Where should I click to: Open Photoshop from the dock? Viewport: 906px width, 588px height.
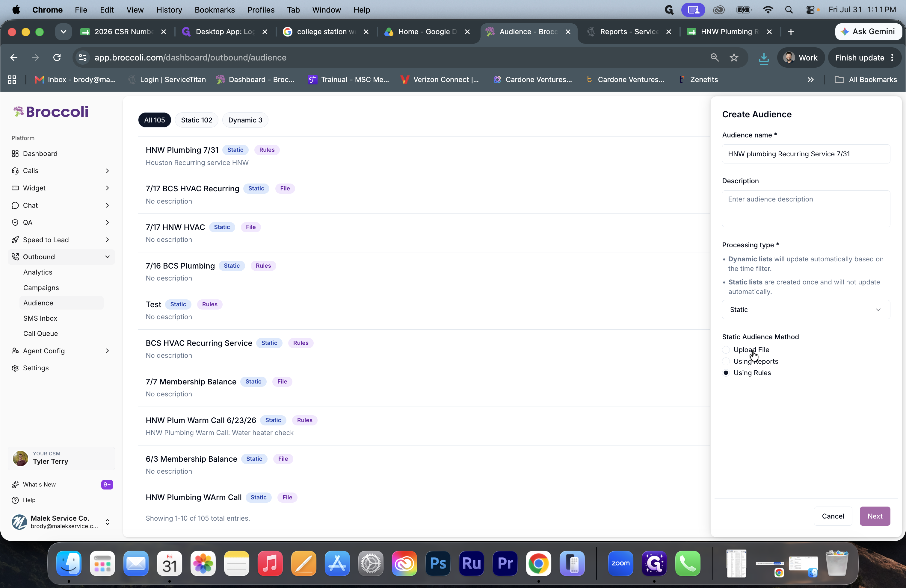pos(438,563)
